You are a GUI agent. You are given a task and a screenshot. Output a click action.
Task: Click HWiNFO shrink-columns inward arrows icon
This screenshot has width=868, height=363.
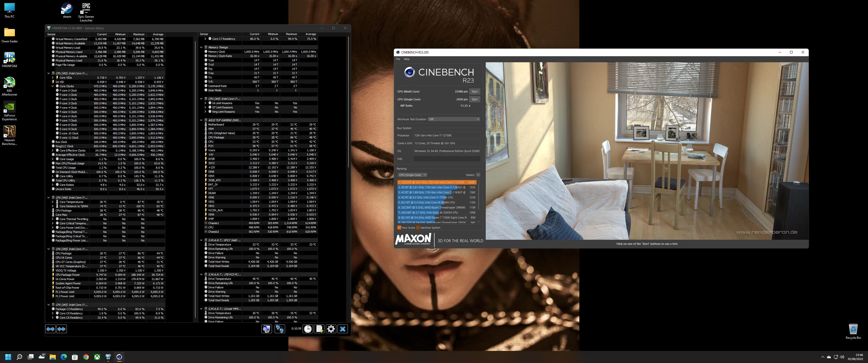click(x=61, y=329)
